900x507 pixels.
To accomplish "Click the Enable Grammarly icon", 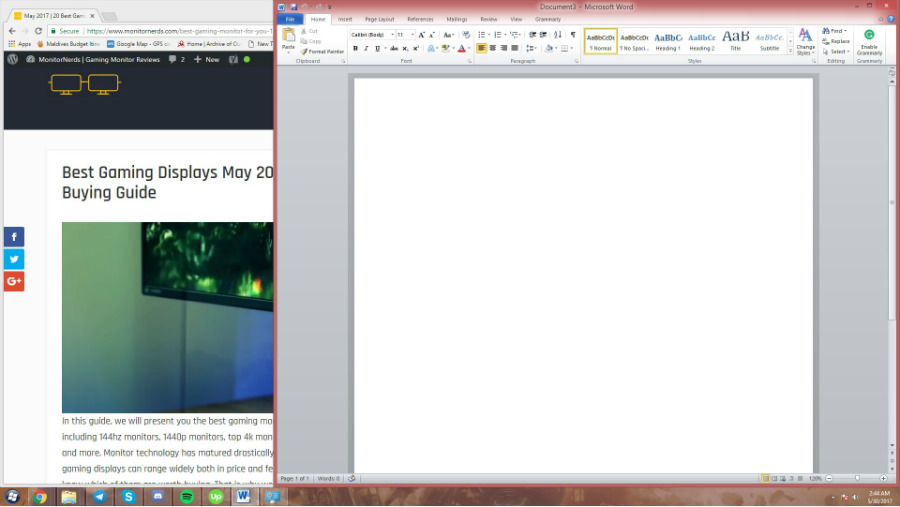I will [x=869, y=40].
